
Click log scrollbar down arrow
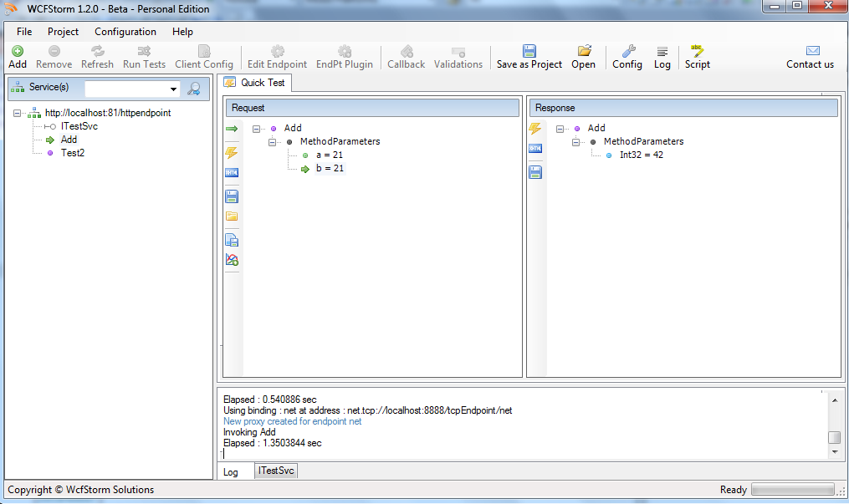tap(835, 451)
